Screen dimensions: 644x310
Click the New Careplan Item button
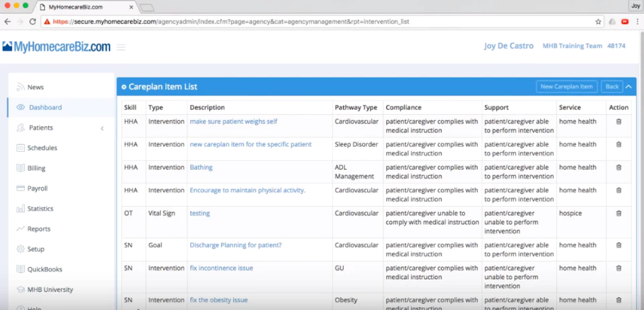click(x=566, y=87)
